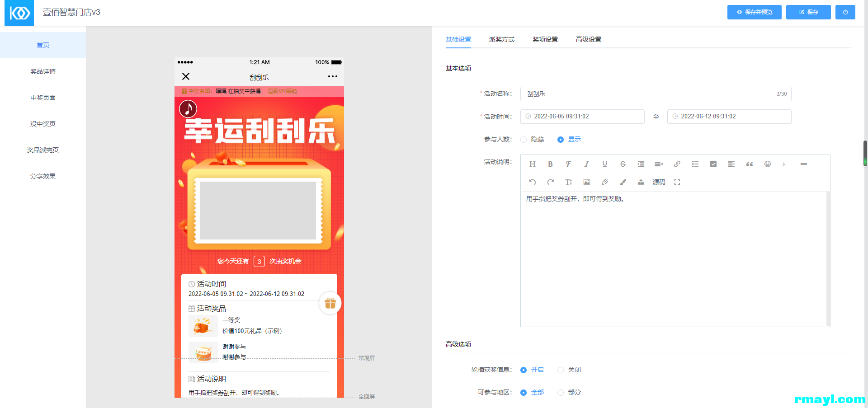Insert an image using the picture icon
868x408 pixels.
coord(586,182)
